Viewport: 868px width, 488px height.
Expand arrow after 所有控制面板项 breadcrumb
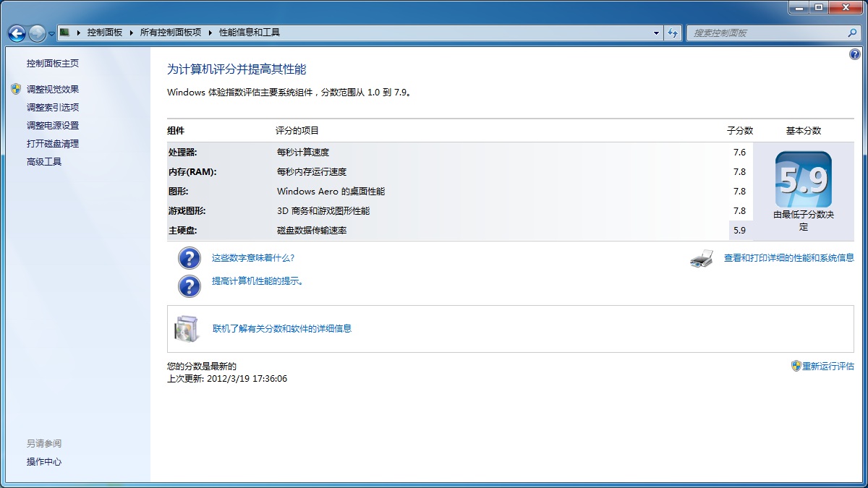pyautogui.click(x=210, y=33)
